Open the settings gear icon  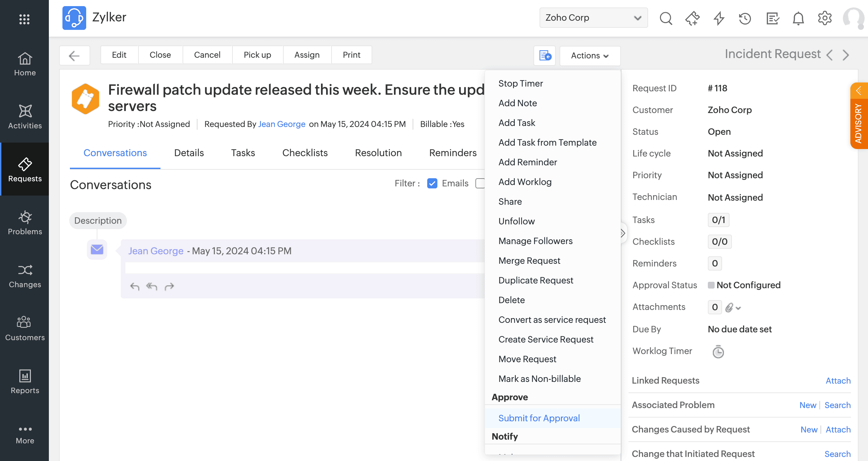825,18
